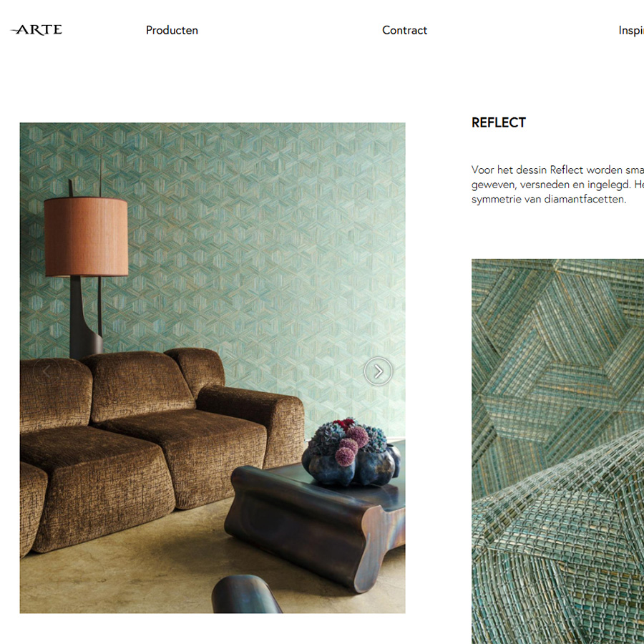
Task: Open the living room wallpaper photo
Action: point(213,368)
